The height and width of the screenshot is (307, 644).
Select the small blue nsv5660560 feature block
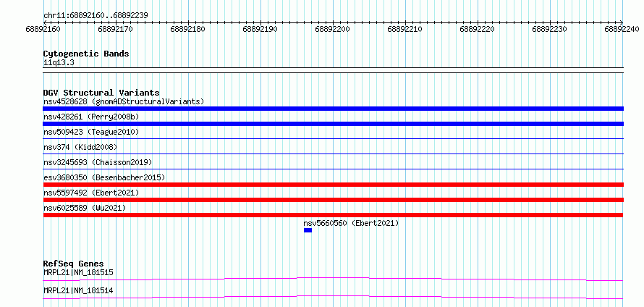(x=308, y=230)
